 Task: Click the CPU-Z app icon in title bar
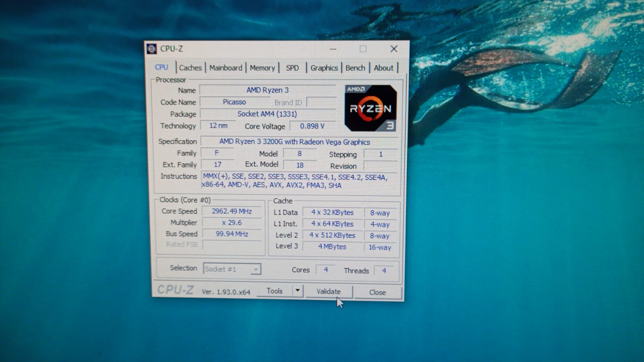coord(151,49)
